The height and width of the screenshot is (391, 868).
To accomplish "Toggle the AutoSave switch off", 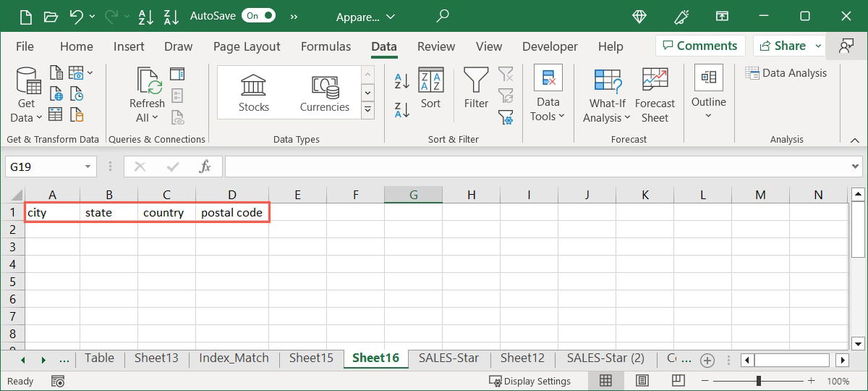I will pyautogui.click(x=258, y=15).
